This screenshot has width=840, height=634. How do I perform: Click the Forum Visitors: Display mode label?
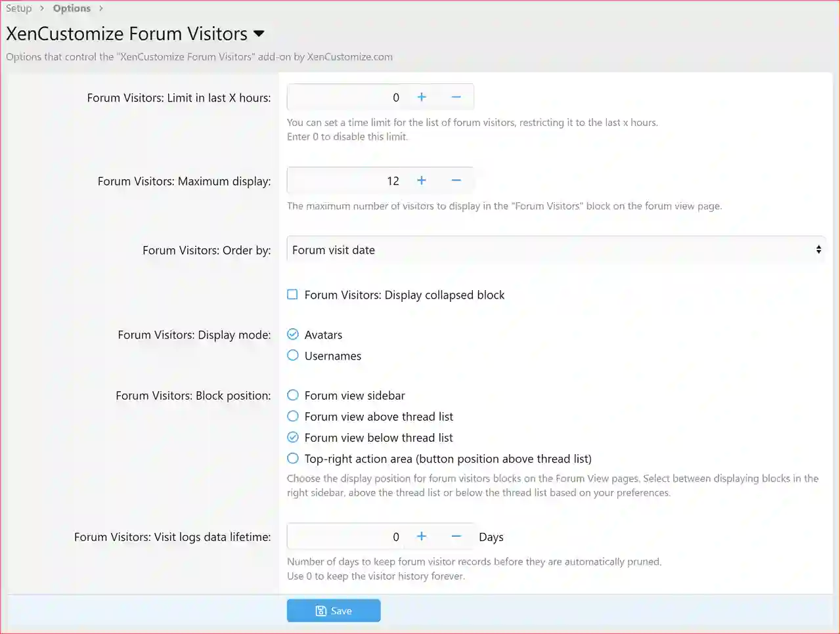[194, 335]
